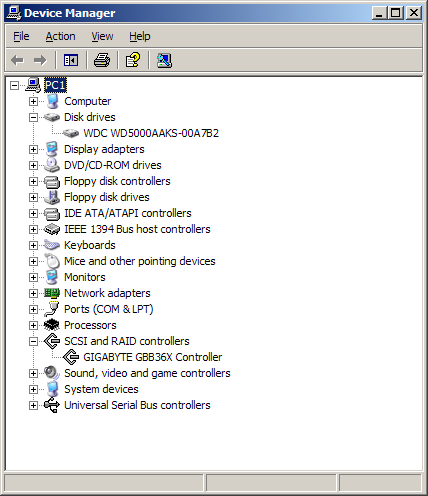This screenshot has height=496, width=428.
Task: Open the Action menu
Action: pos(60,36)
